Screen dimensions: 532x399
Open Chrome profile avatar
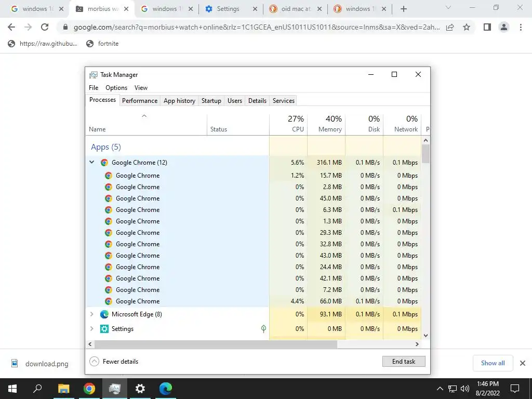click(504, 27)
